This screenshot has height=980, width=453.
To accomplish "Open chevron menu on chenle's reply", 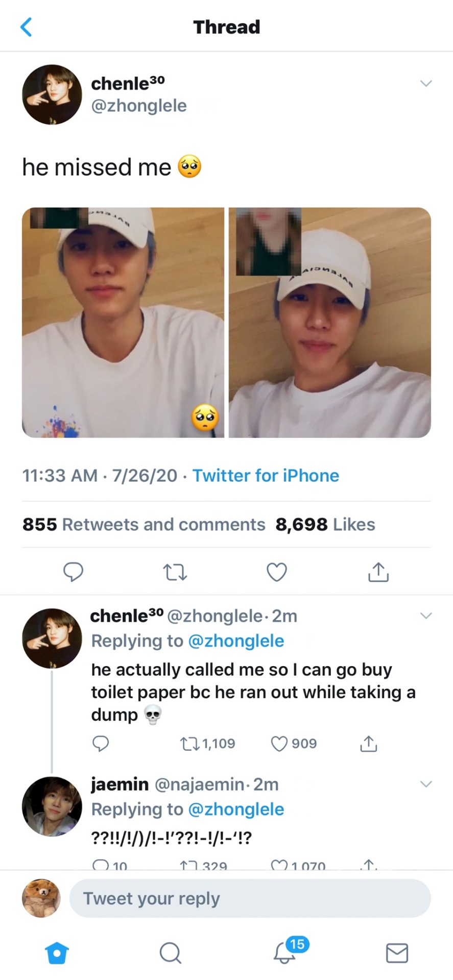I will click(x=426, y=616).
